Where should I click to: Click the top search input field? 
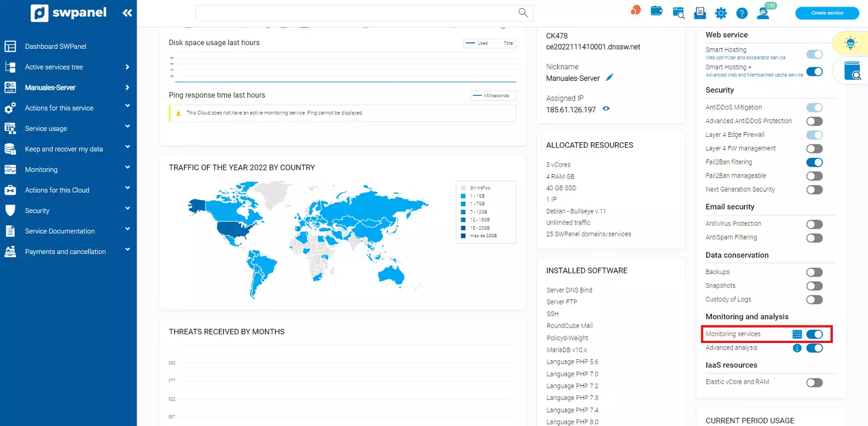355,12
